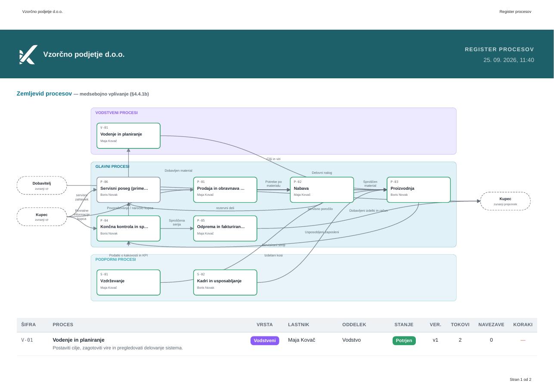
Task: Click the Kupec zunanji prejemnik node
Action: [x=505, y=201]
